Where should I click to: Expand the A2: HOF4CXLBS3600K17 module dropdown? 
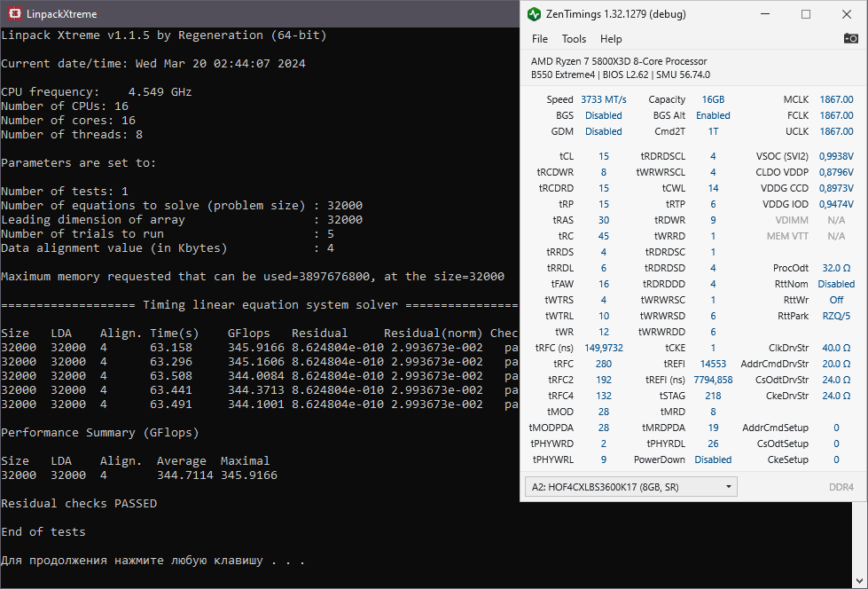(x=631, y=487)
